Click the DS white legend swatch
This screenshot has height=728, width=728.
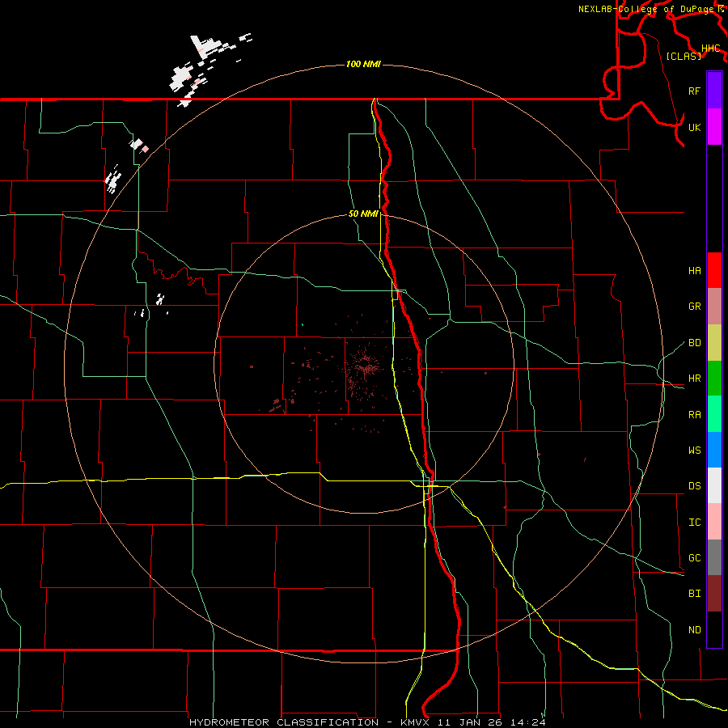714,485
